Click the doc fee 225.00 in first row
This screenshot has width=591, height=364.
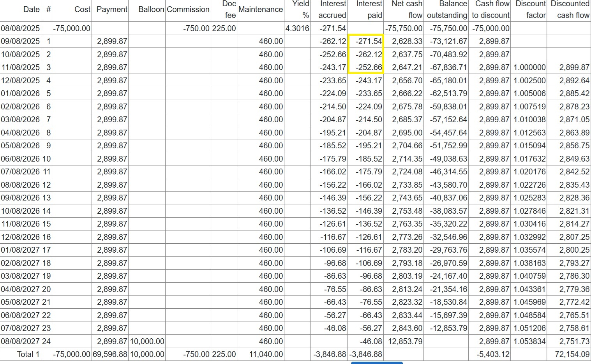coord(224,28)
